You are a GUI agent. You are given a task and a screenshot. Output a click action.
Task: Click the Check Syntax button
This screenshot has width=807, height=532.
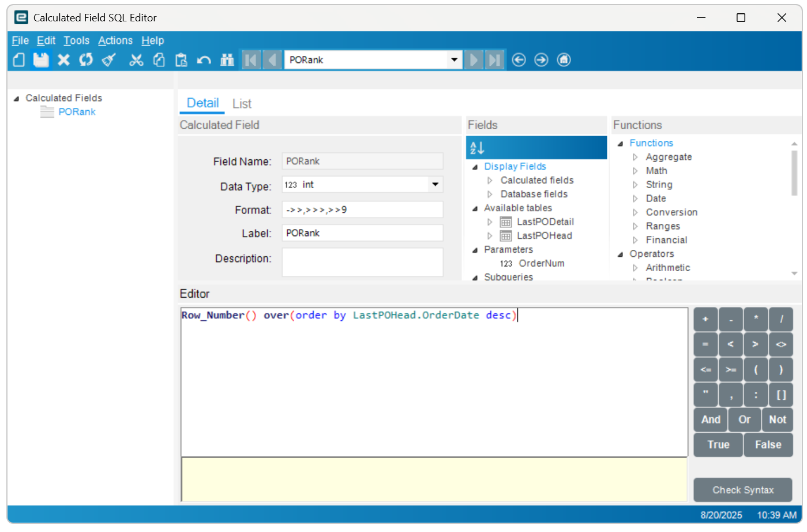(x=742, y=490)
